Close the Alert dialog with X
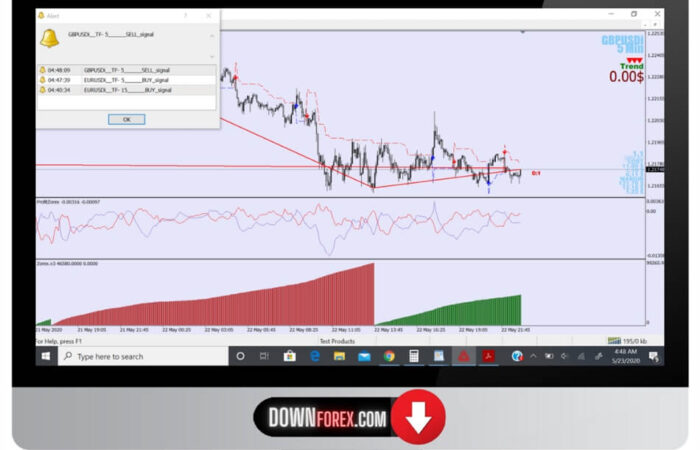The width and height of the screenshot is (700, 450). pyautogui.click(x=208, y=16)
